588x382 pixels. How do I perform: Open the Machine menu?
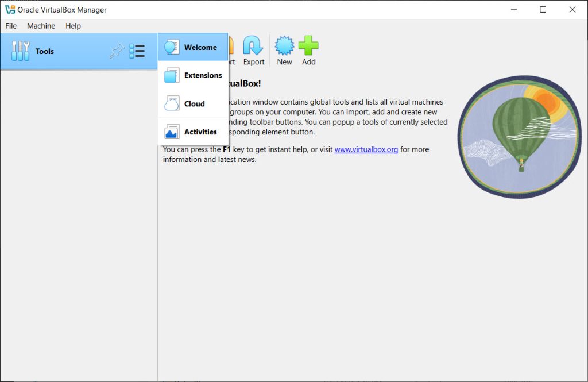(41, 26)
